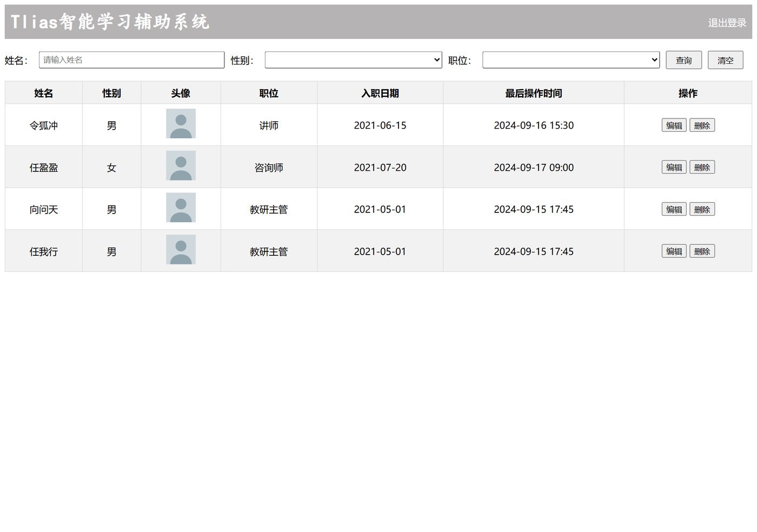Select the name cell 任盈盈
The height and width of the screenshot is (532, 757).
coord(44,168)
